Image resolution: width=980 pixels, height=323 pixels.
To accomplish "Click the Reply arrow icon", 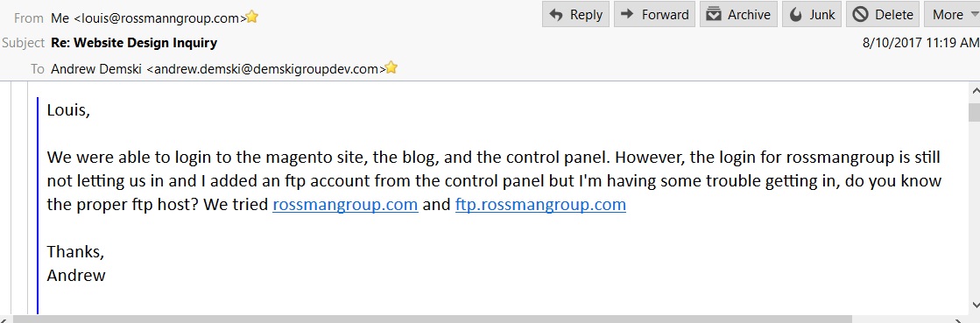I will [556, 14].
